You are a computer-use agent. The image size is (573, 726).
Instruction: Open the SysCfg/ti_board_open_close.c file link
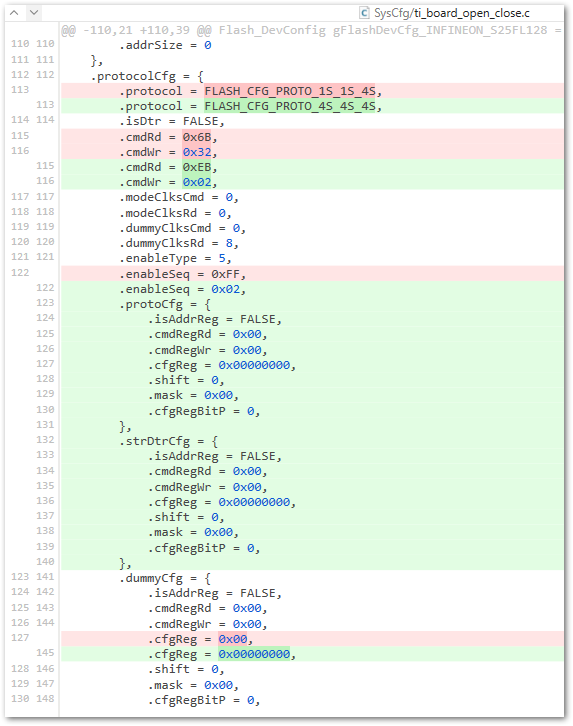coord(452,13)
